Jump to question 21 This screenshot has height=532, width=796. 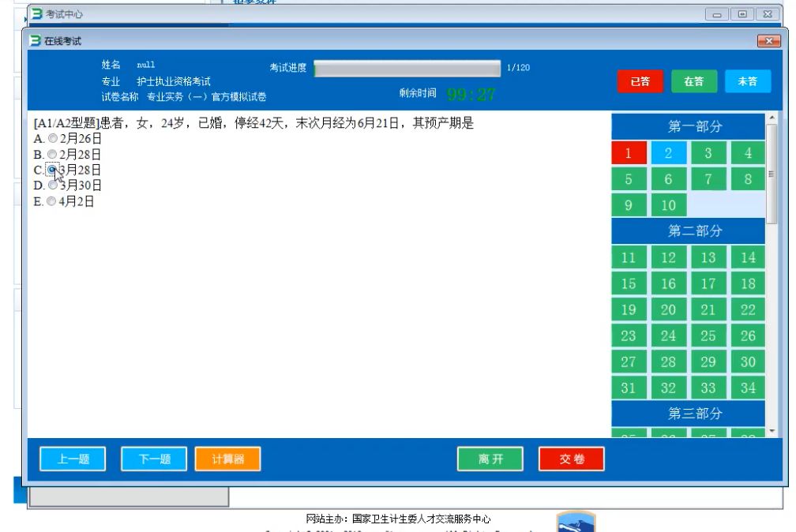(x=708, y=309)
